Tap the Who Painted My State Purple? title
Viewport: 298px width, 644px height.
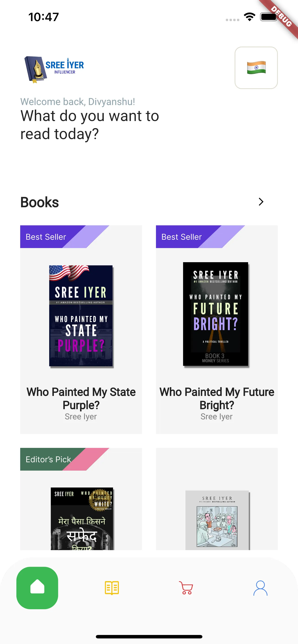(x=81, y=398)
